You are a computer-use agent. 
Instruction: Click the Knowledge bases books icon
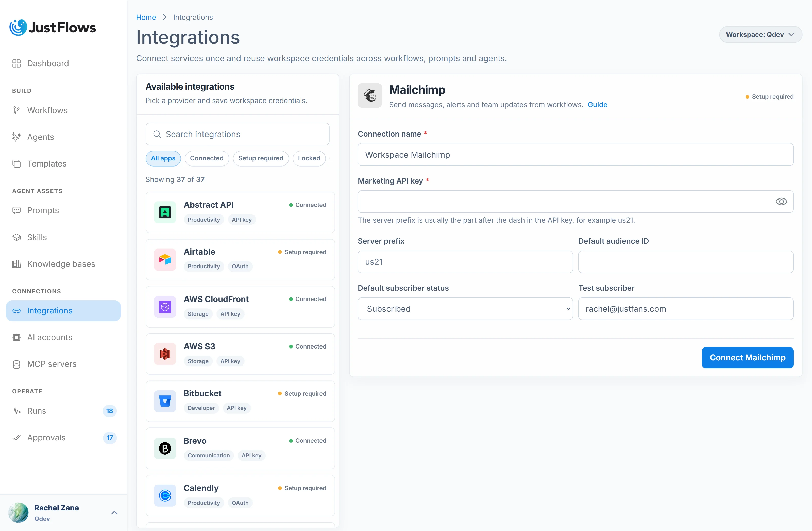16,264
